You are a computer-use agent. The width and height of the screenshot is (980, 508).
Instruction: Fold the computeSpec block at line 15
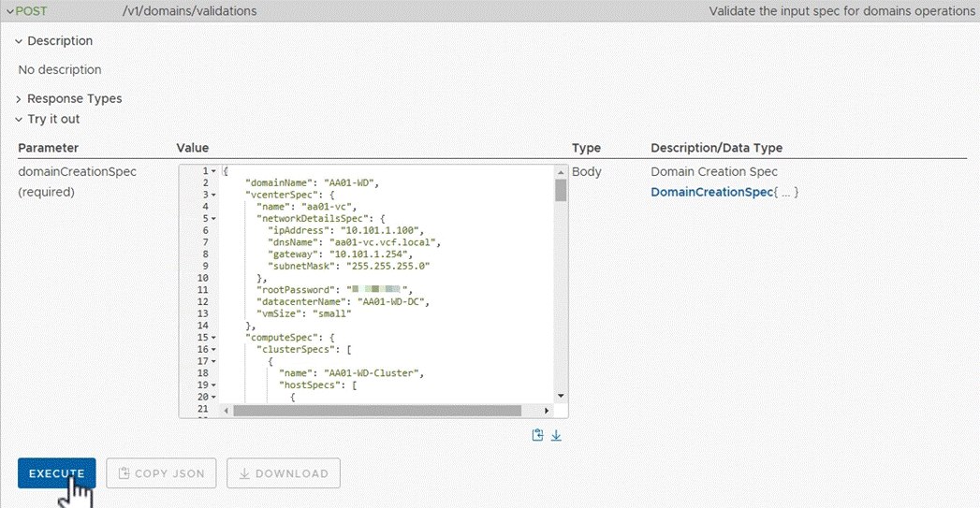tap(213, 338)
